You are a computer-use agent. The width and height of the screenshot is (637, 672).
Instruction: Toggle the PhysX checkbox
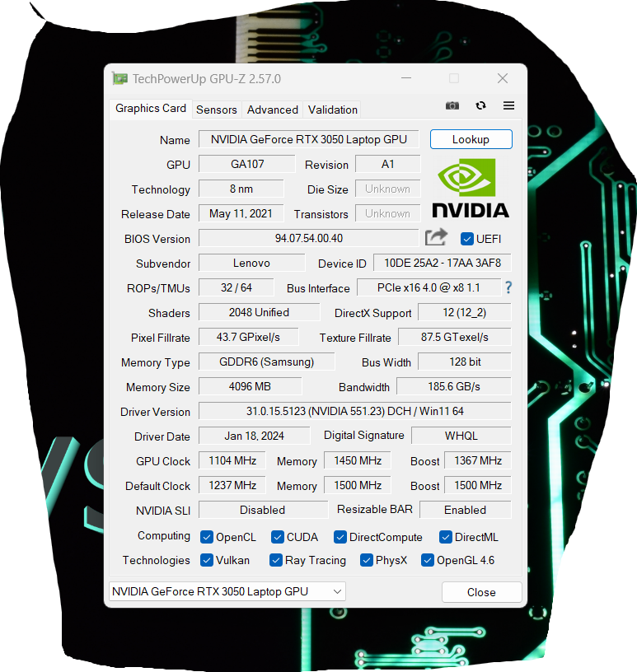click(367, 560)
